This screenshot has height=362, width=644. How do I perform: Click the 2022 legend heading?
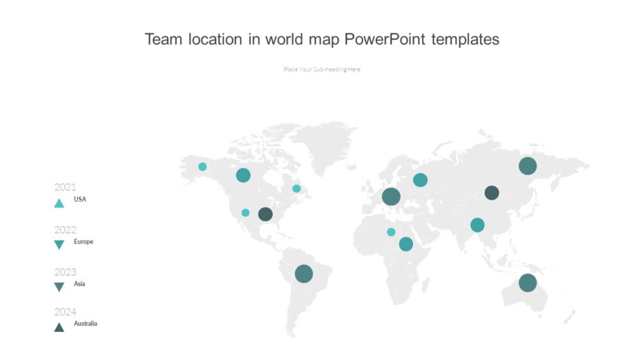point(65,229)
